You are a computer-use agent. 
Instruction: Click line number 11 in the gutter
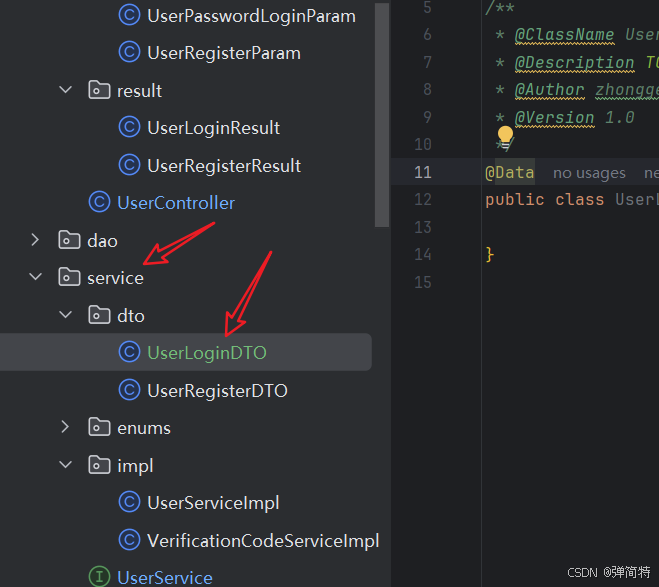[423, 172]
